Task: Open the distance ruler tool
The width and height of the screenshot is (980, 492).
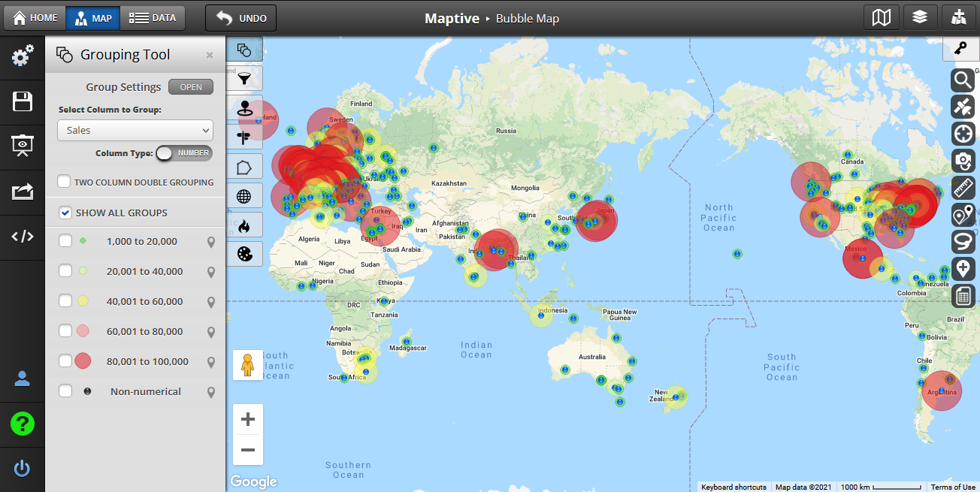Action: pyautogui.click(x=963, y=187)
